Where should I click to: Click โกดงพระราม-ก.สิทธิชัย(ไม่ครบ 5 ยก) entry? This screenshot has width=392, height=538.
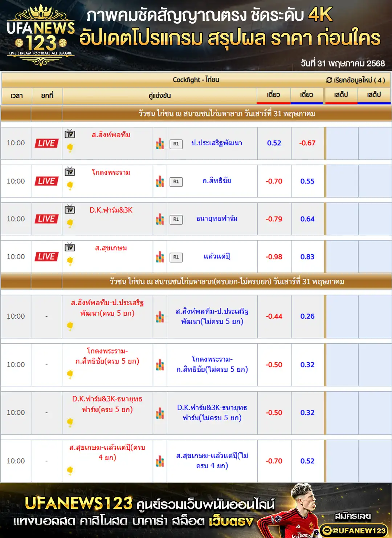point(212,364)
